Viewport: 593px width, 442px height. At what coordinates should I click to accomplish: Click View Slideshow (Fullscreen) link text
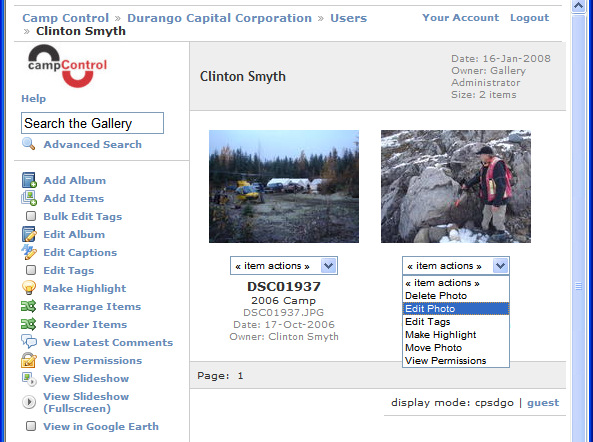pyautogui.click(x=86, y=403)
